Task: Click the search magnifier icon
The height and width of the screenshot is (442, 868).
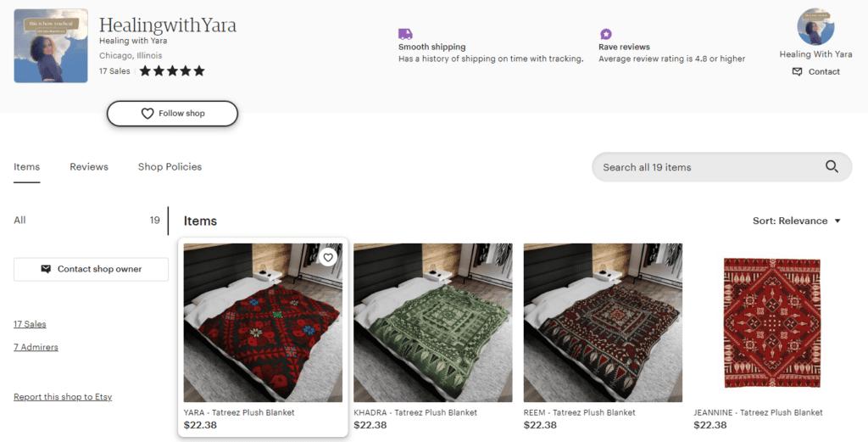Action: (832, 167)
